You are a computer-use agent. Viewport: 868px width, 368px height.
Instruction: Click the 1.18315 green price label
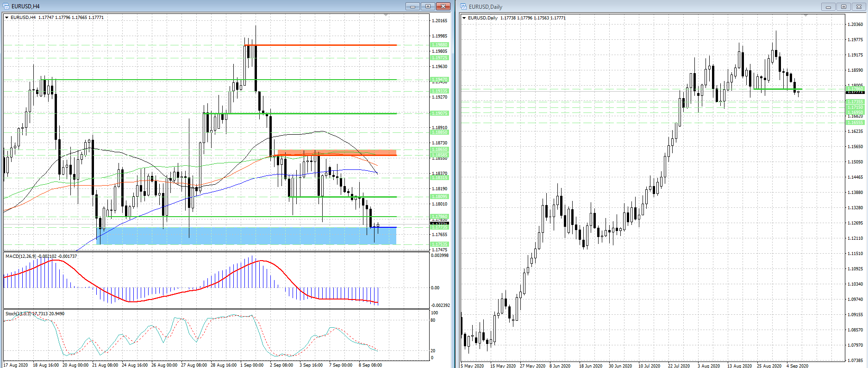pos(439,178)
